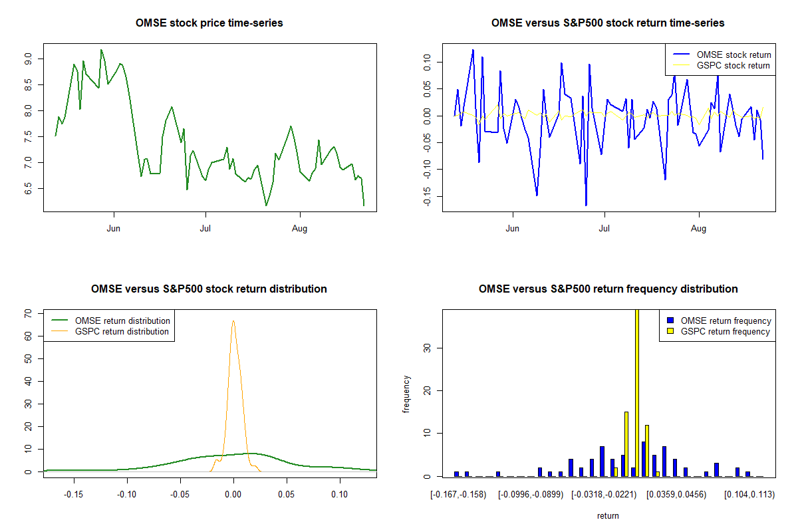Click the 'OMSE return distribution' legend label
Screen dimensions: 798x532
pos(122,321)
